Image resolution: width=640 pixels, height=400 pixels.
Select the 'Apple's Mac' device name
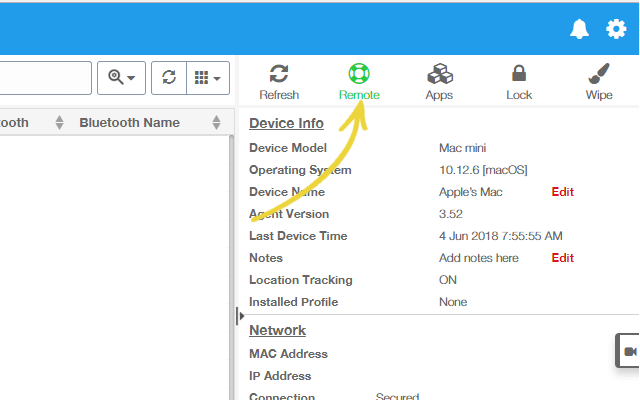(471, 192)
